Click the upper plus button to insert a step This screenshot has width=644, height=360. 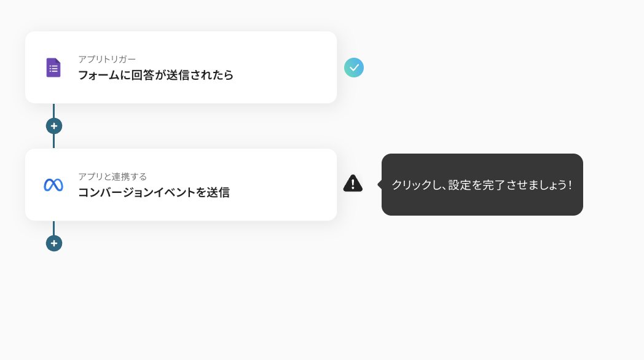54,125
